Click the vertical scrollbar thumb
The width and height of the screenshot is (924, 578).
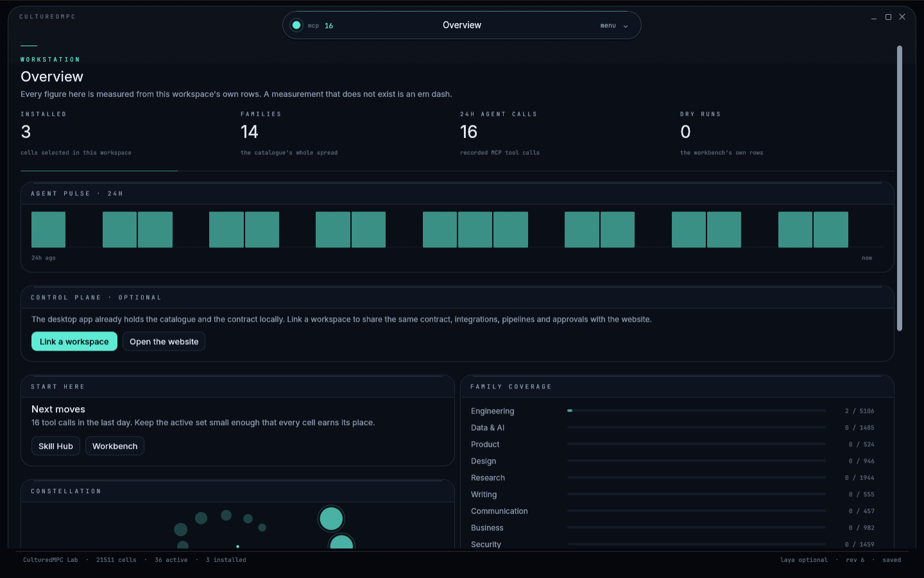point(900,188)
